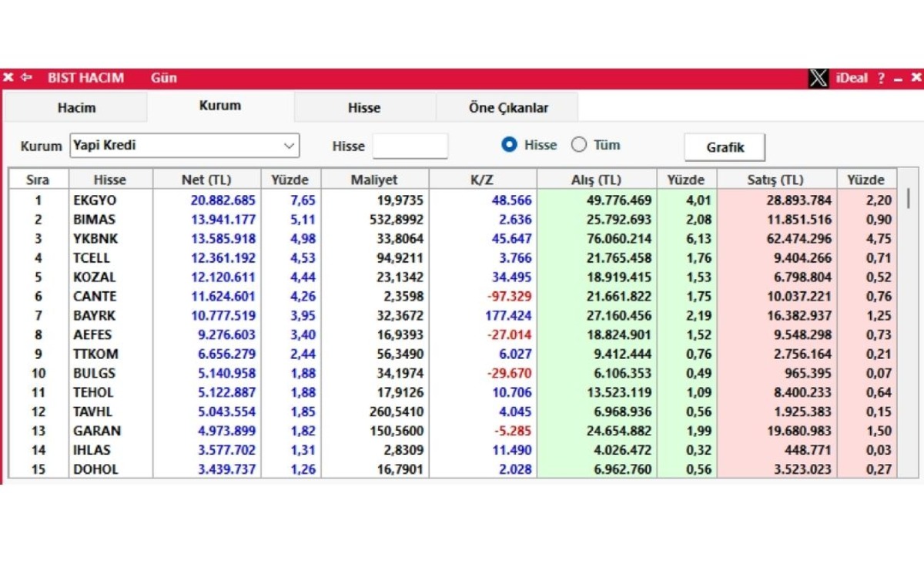Click K/Z value -27.014 for AEFES
The image size is (924, 578).
click(508, 335)
